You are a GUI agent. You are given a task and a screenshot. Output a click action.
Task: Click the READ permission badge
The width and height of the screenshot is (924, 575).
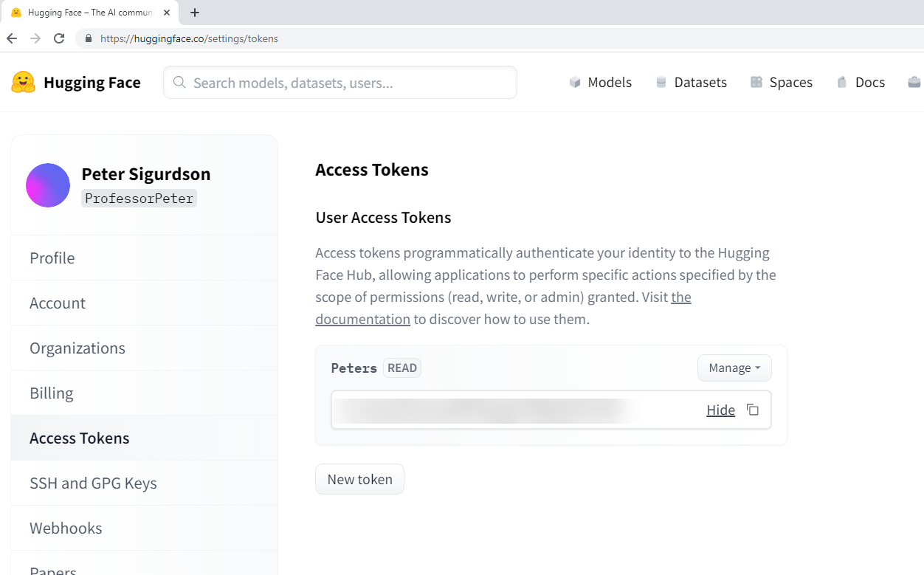point(402,368)
